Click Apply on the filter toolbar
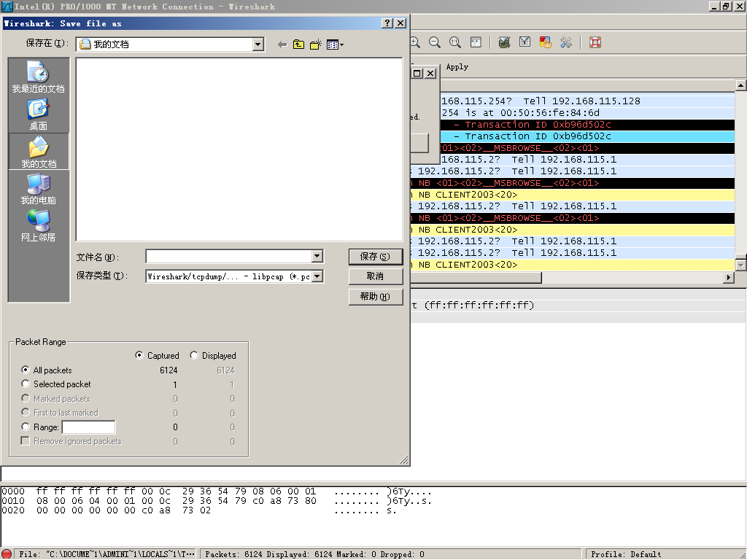Viewport: 747px width, 560px height. (x=457, y=67)
